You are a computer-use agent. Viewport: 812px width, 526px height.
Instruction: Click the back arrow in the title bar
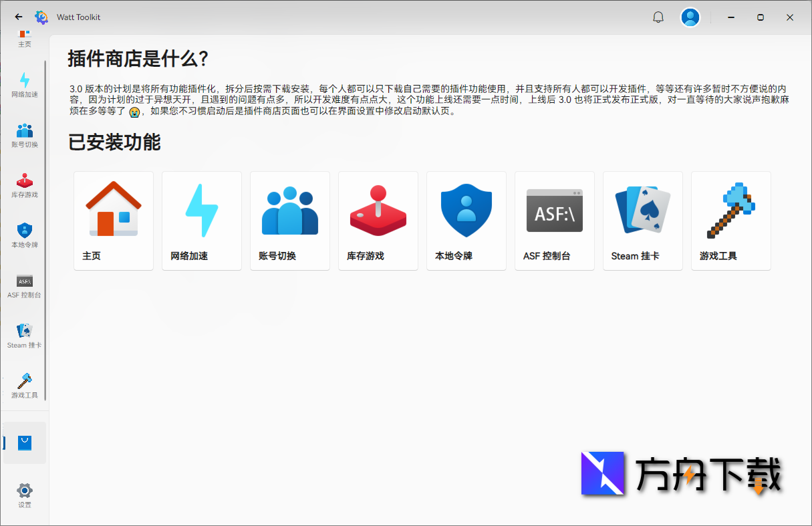pos(17,17)
